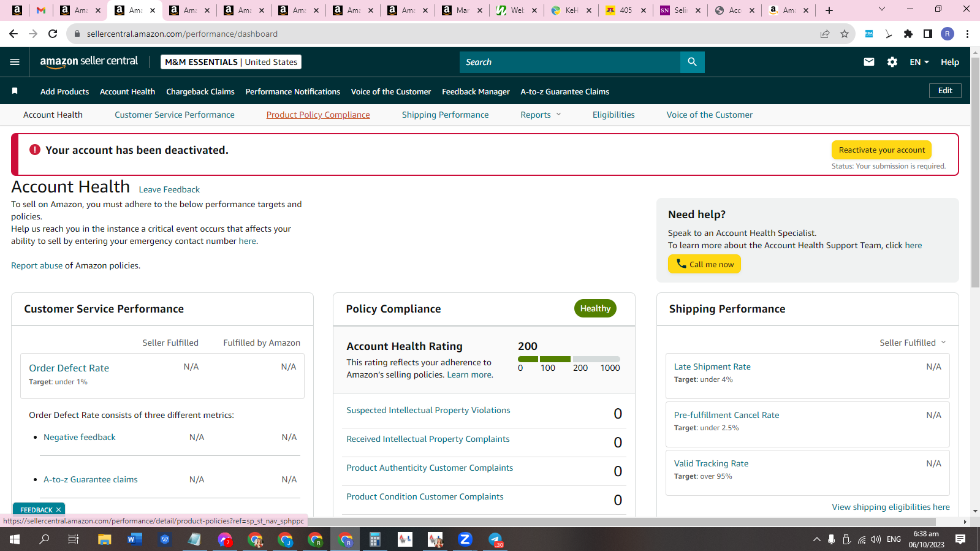Click the browser back arrow
Image resolution: width=980 pixels, height=551 pixels.
pos(13,34)
